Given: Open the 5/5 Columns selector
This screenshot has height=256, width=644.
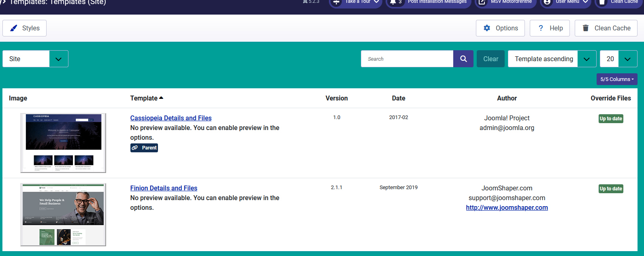Looking at the screenshot, I should tap(616, 79).
